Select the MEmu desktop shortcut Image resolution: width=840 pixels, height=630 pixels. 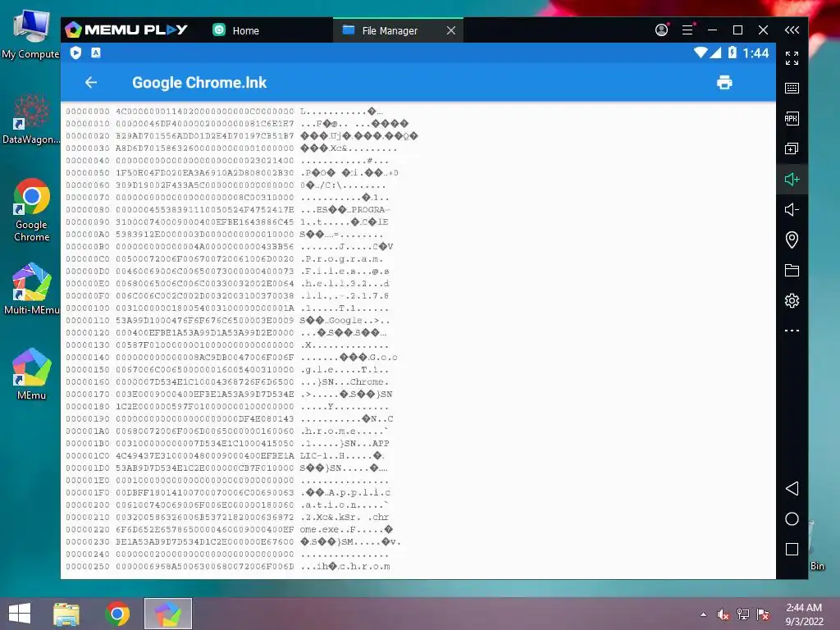[x=32, y=374]
